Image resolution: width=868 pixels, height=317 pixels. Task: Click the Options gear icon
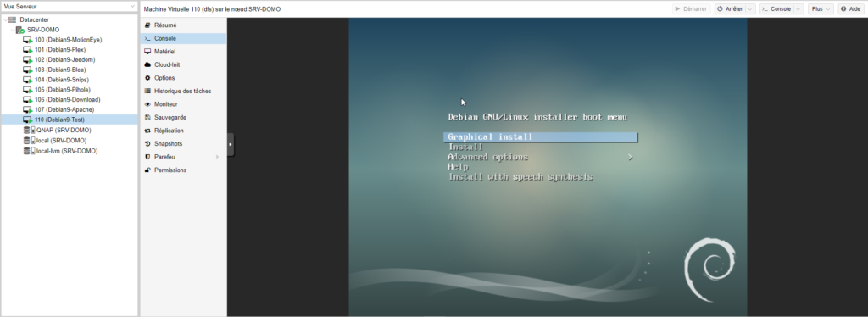tap(147, 78)
